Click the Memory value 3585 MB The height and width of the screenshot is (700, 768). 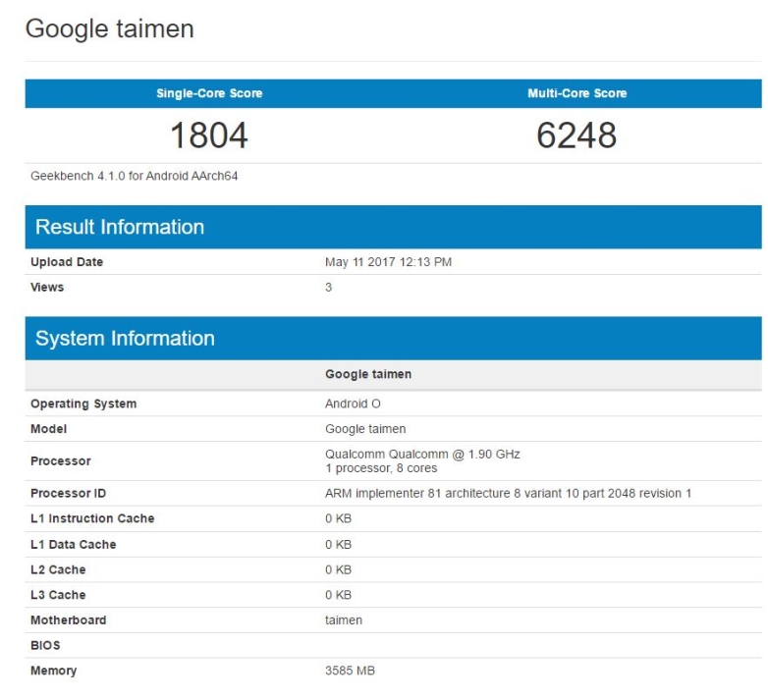[x=350, y=671]
